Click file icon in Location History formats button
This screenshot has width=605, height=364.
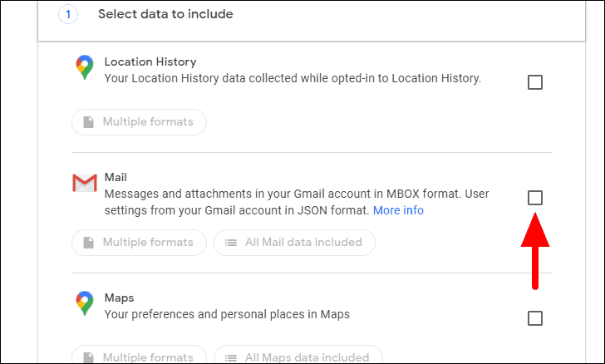(x=88, y=122)
